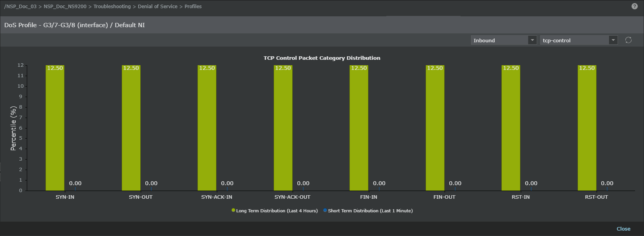Click the SYN-ACK-OUT axis label
This screenshot has width=644, height=236.
tap(293, 197)
